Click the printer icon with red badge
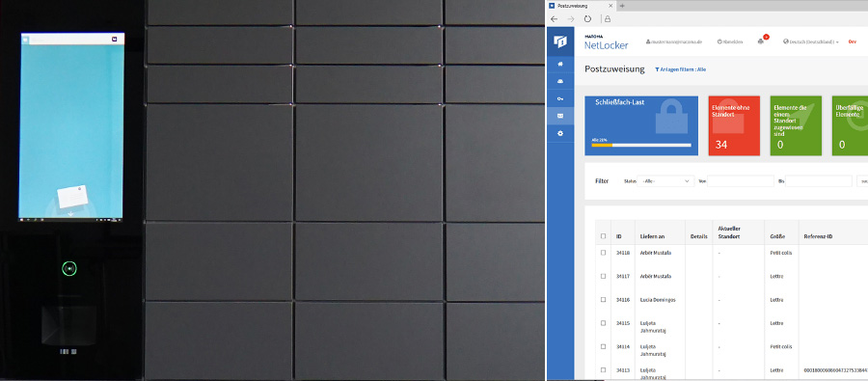Viewport: 868px width, 381px height. [x=762, y=41]
